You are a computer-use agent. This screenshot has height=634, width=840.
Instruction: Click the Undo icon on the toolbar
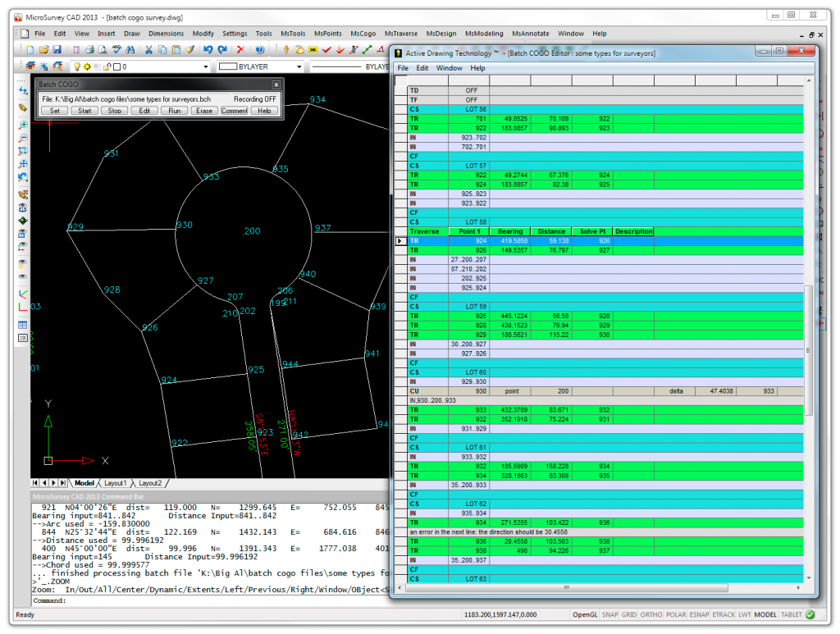point(208,50)
